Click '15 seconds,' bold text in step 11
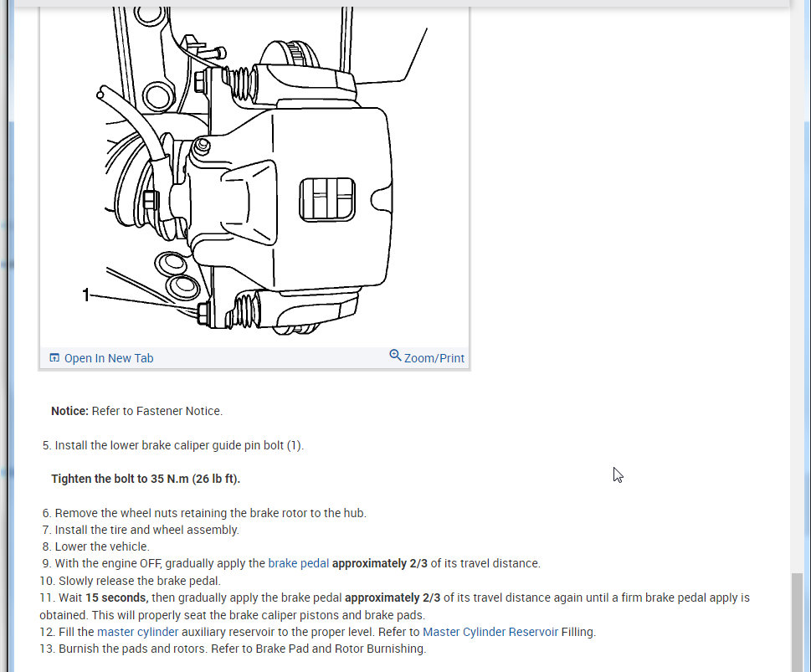Image resolution: width=811 pixels, height=672 pixels. (117, 598)
